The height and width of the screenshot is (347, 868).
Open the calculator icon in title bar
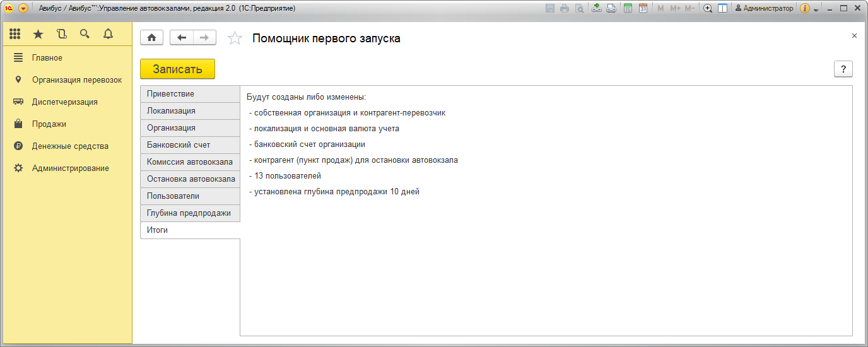628,8
